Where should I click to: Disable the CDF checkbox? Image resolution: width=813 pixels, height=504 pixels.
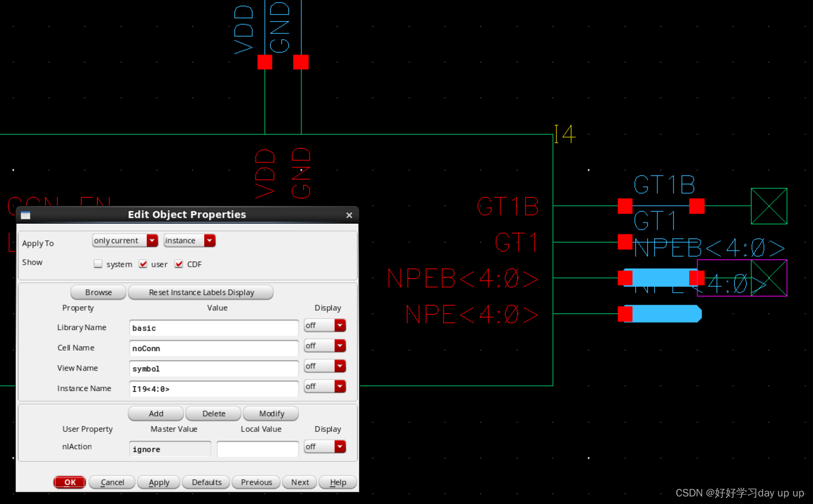click(179, 264)
